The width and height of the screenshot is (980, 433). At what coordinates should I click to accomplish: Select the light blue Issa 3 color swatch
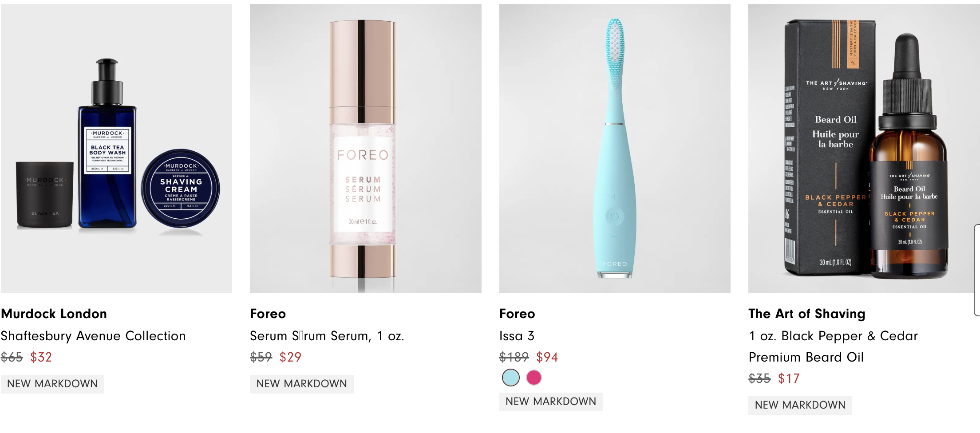(511, 378)
